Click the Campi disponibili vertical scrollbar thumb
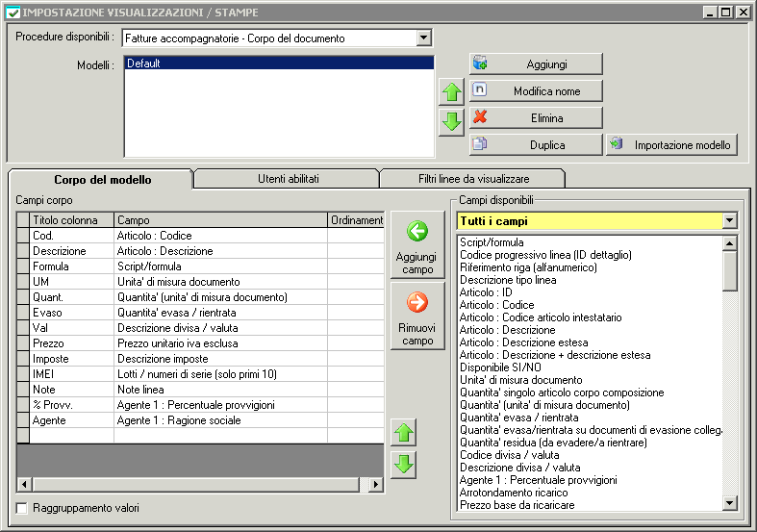 pos(729,271)
